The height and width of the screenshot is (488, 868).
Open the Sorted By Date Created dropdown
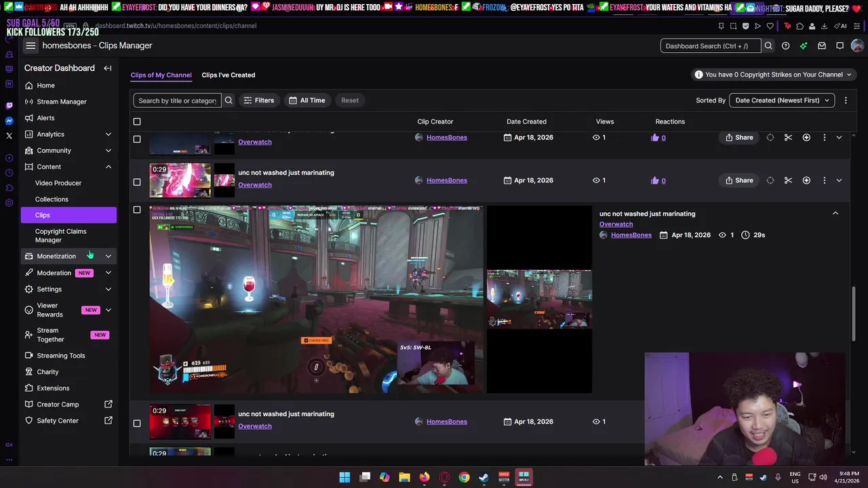782,100
